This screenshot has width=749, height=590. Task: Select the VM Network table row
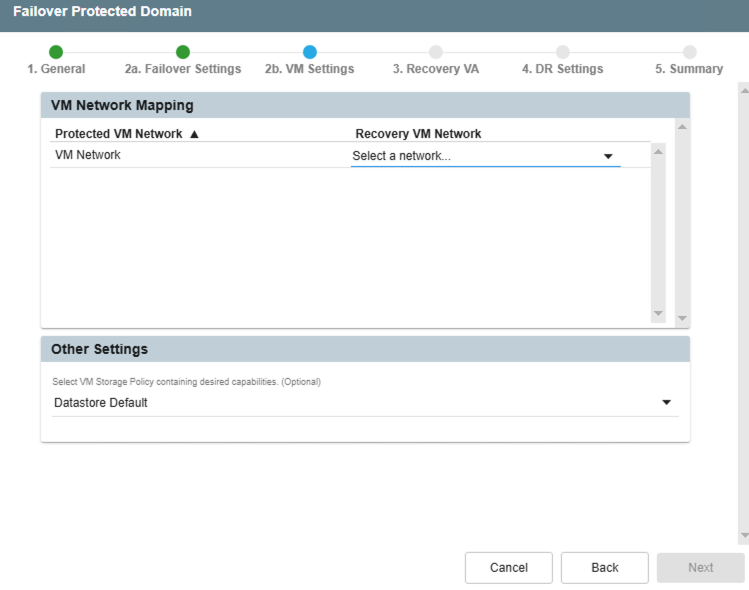tap(200, 155)
